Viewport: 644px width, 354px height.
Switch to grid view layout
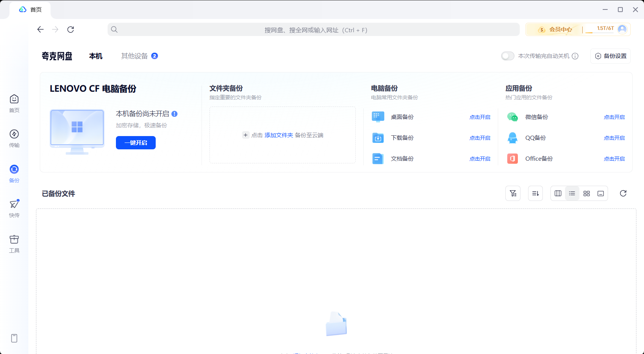click(586, 193)
